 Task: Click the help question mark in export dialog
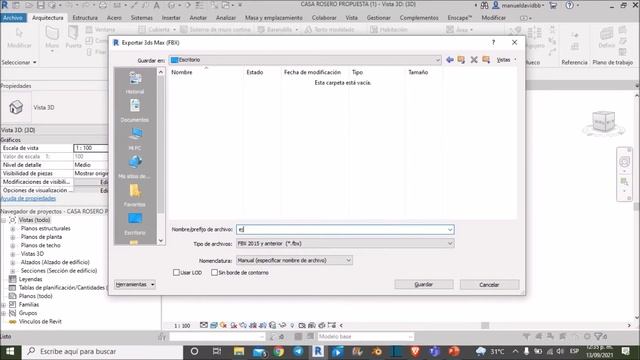point(493,42)
